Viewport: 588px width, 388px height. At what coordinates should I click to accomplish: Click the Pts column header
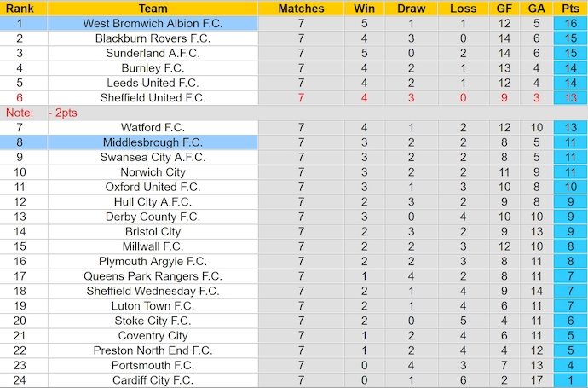(x=570, y=9)
